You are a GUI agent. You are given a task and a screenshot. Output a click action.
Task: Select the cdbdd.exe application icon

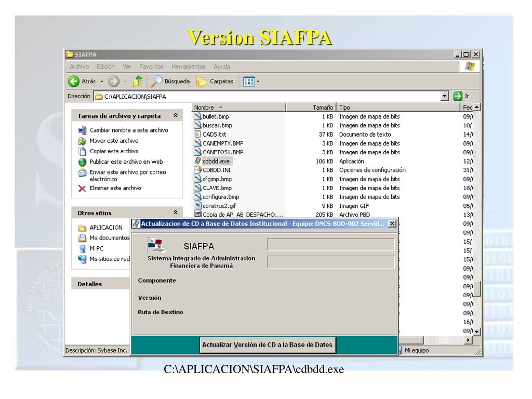tap(197, 161)
